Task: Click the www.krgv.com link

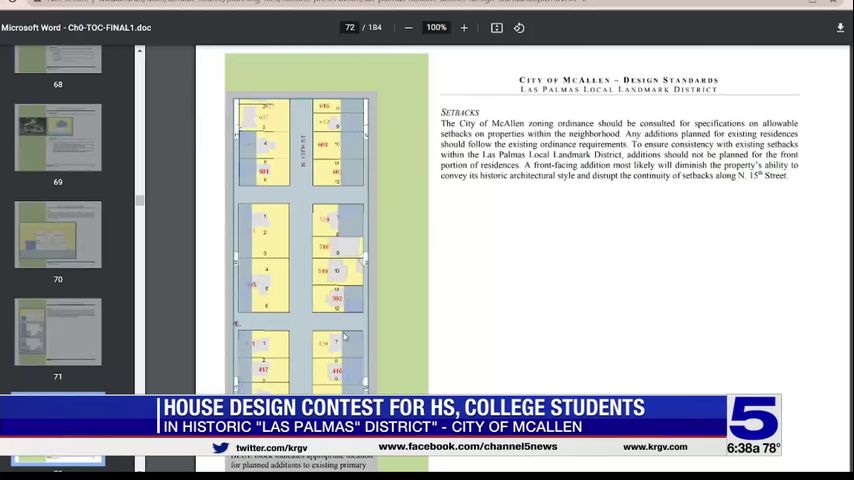Action: coord(655,447)
